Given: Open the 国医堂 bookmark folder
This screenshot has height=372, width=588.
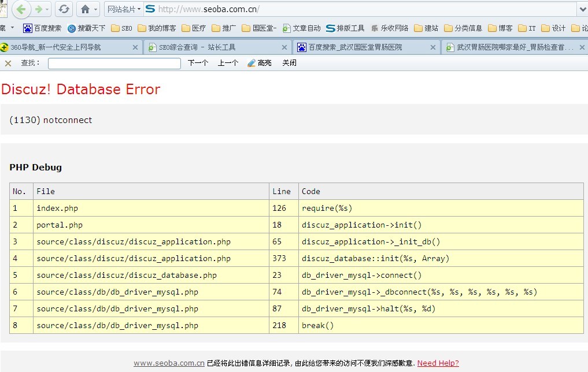Looking at the screenshot, I should point(259,28).
